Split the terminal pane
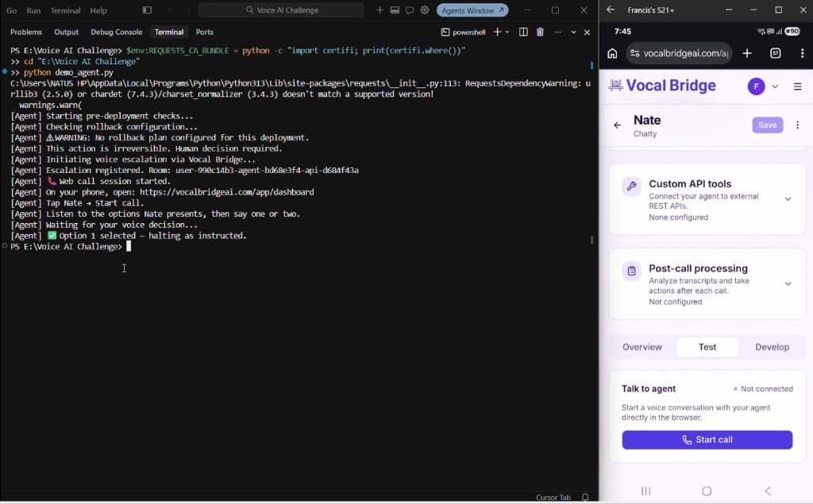Screen dimensions: 813x504 pos(523,33)
